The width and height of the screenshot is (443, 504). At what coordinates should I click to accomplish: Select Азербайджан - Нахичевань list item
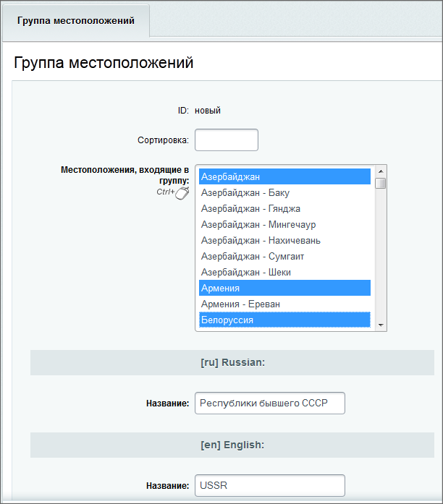point(284,240)
